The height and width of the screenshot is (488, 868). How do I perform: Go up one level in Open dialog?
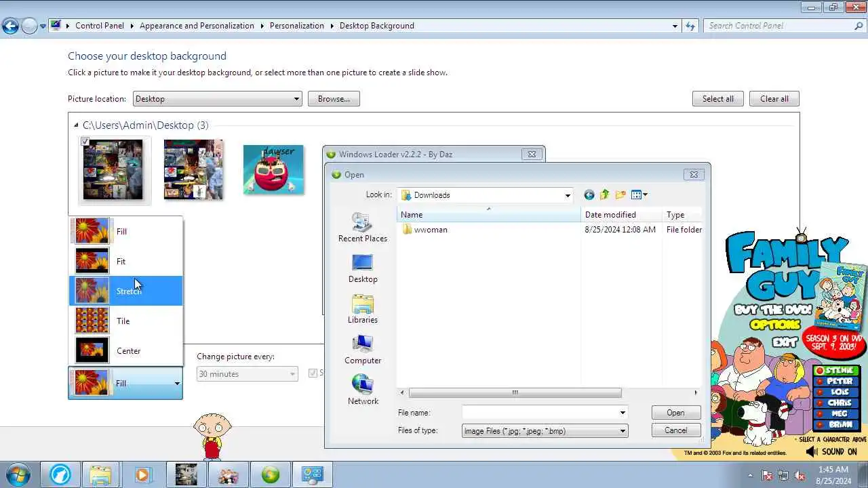(x=604, y=195)
